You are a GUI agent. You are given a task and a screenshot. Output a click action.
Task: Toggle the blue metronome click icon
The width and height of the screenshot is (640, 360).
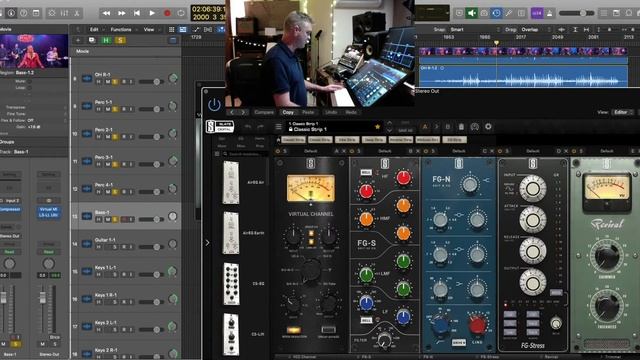[496, 13]
